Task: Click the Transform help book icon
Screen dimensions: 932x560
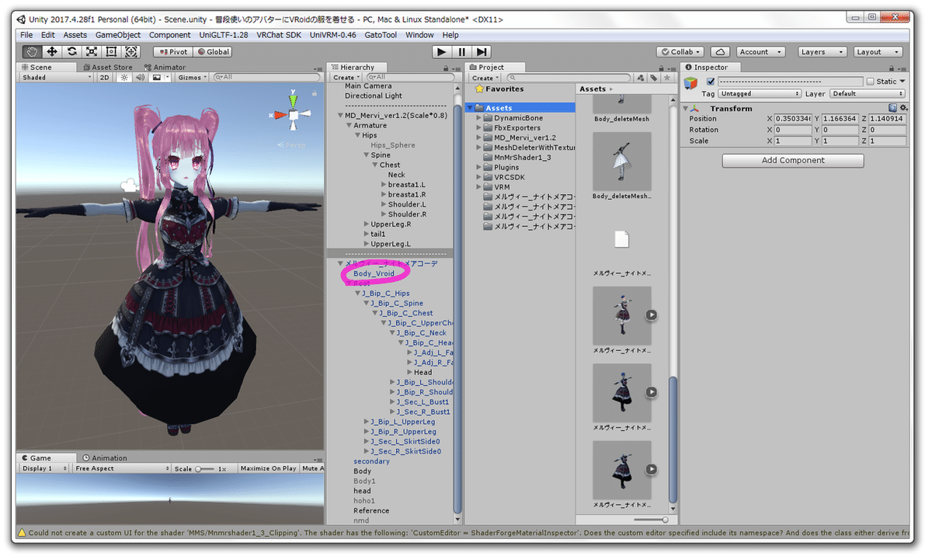Action: click(893, 108)
